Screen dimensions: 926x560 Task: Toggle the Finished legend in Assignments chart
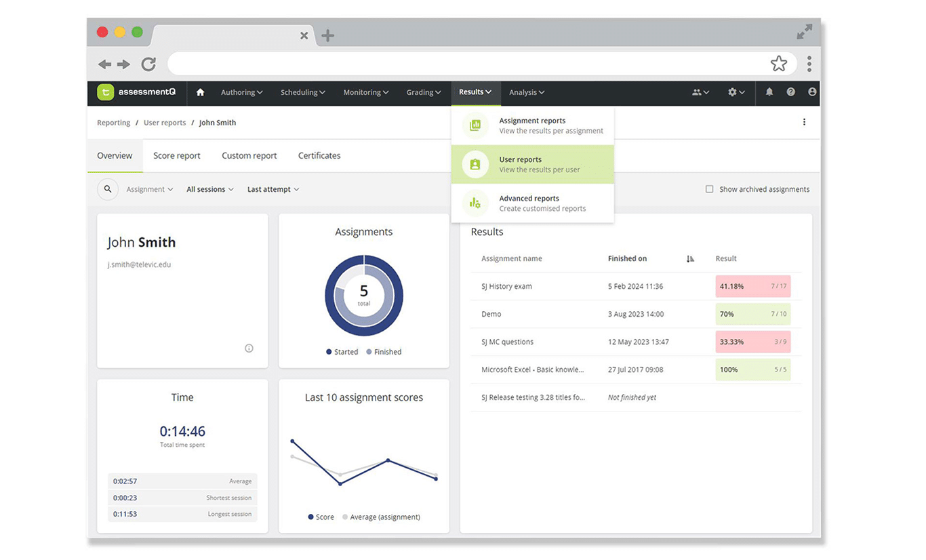(384, 352)
